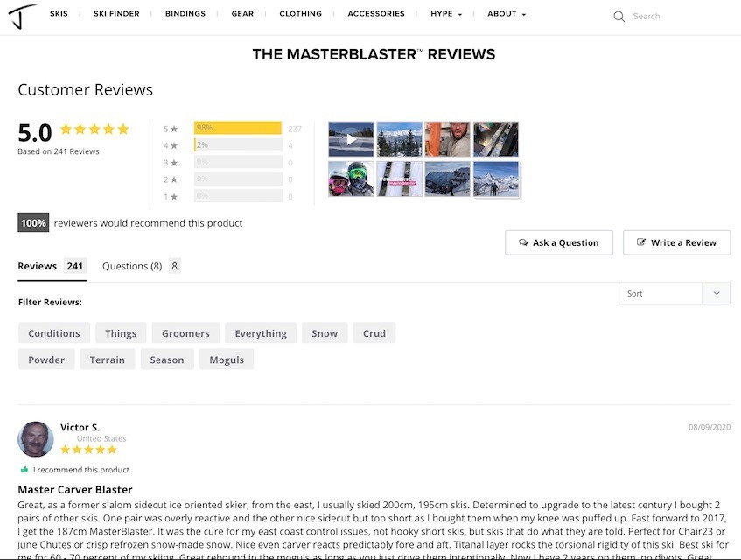Open the Matterhorn peak photo thumbnail
The height and width of the screenshot is (560, 741).
click(x=496, y=178)
